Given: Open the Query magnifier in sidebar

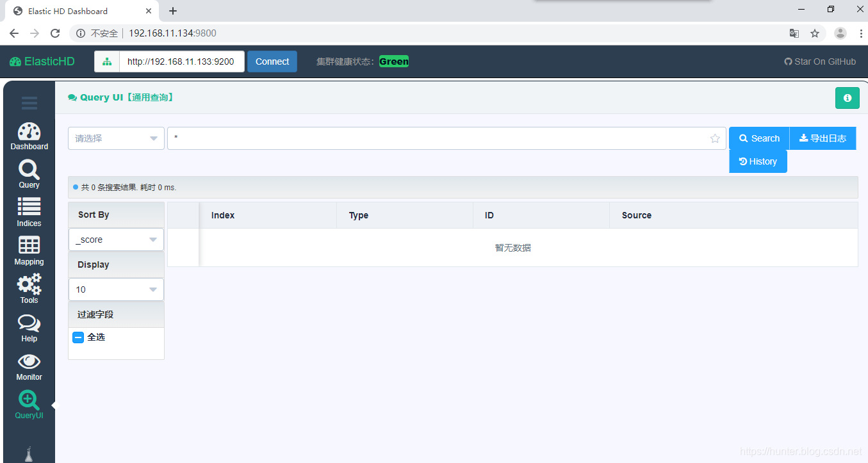Looking at the screenshot, I should point(29,174).
